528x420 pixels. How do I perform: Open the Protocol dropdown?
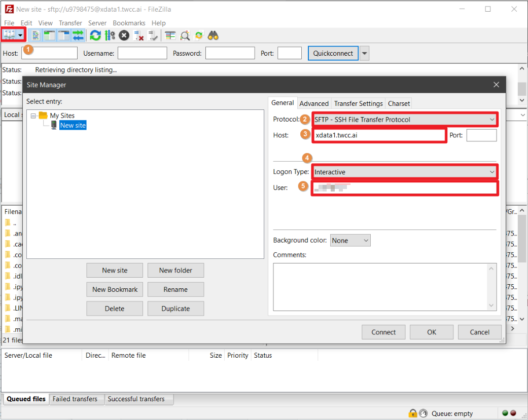coord(405,120)
